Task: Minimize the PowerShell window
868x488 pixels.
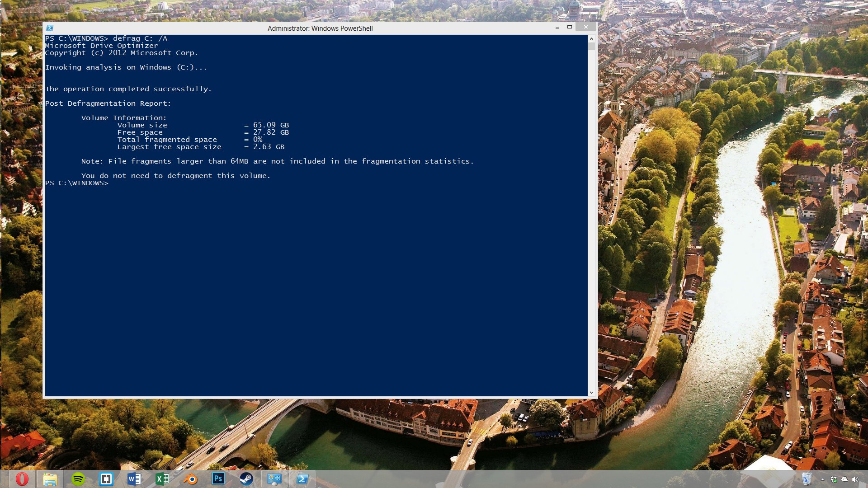Action: [557, 28]
